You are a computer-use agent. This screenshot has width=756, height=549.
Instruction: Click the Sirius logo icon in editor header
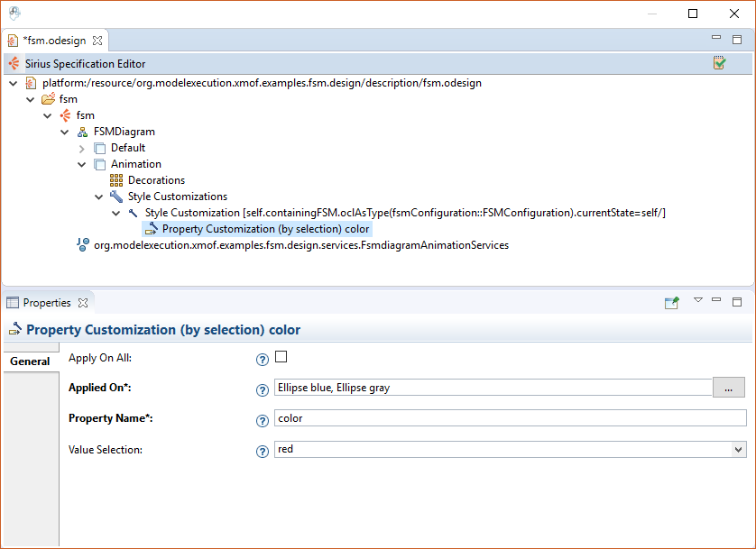(14, 63)
